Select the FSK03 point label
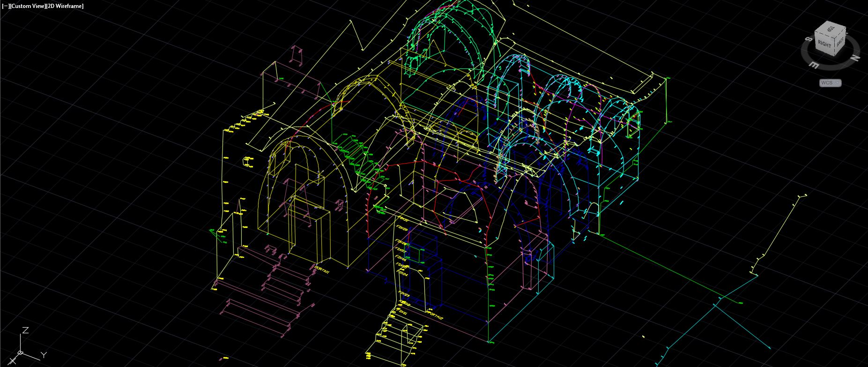The image size is (868, 367). coord(404,294)
